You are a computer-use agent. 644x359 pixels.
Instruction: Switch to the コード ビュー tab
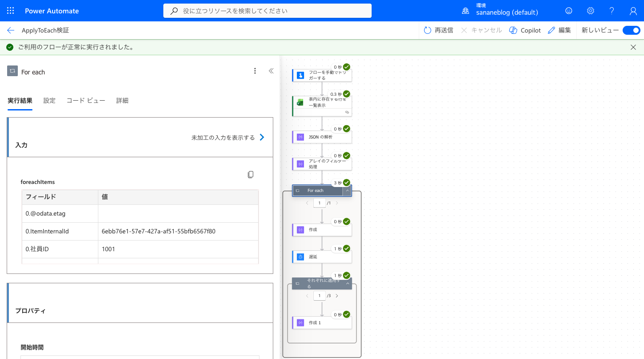tap(86, 101)
